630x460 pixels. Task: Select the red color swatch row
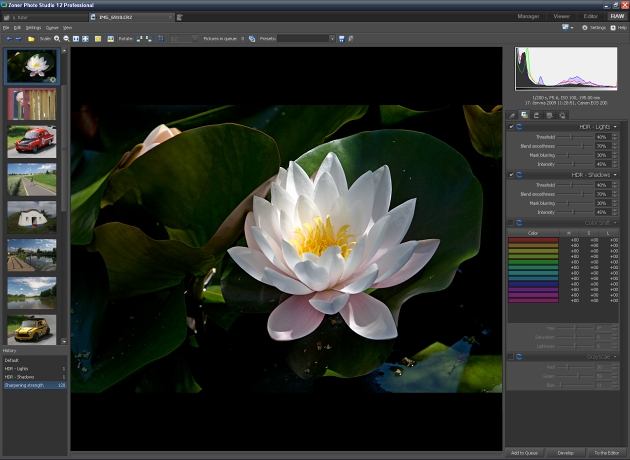533,240
